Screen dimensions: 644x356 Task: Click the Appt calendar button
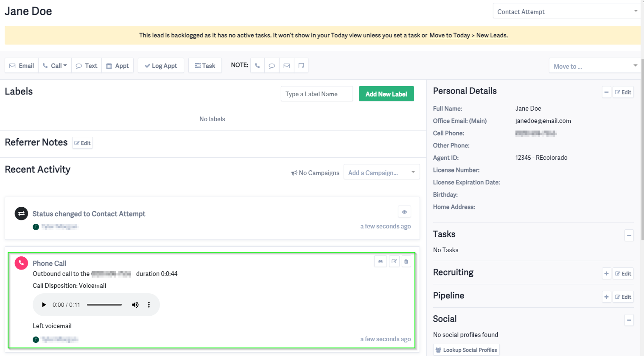(118, 66)
